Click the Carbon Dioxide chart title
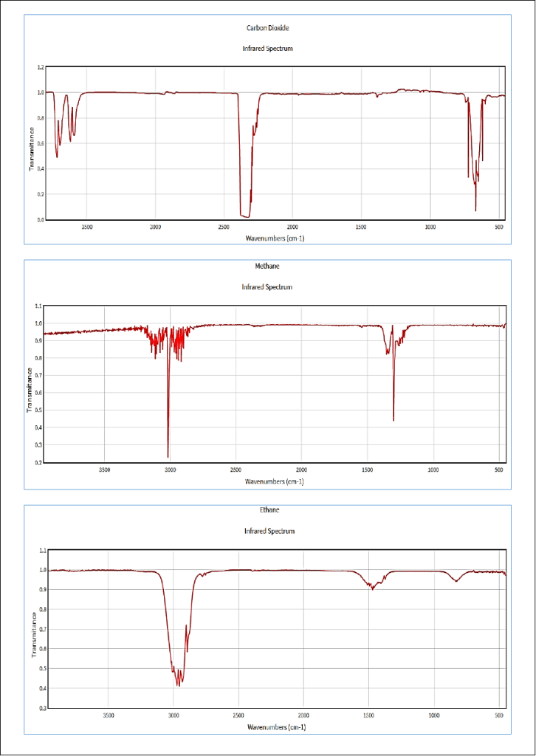This screenshot has height=756, width=536. pyautogui.click(x=268, y=28)
